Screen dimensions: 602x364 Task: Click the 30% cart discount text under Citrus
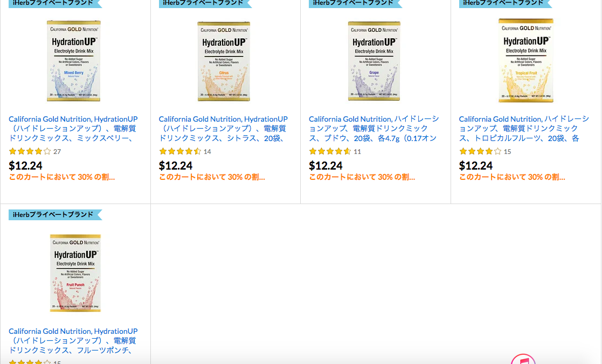[x=212, y=177]
